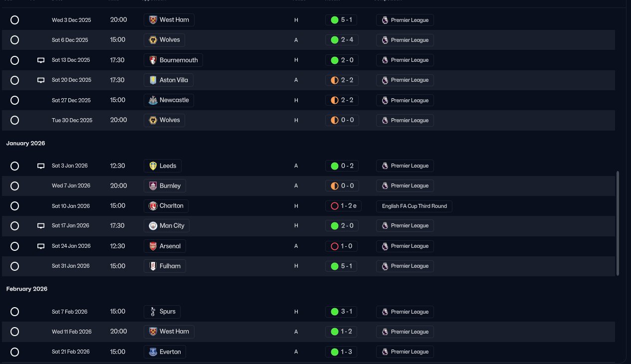
Task: Click the Arsenal club crest
Action: [153, 246]
